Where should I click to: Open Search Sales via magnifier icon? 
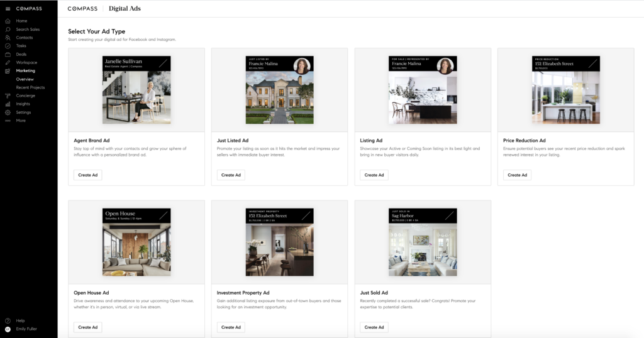tap(8, 30)
